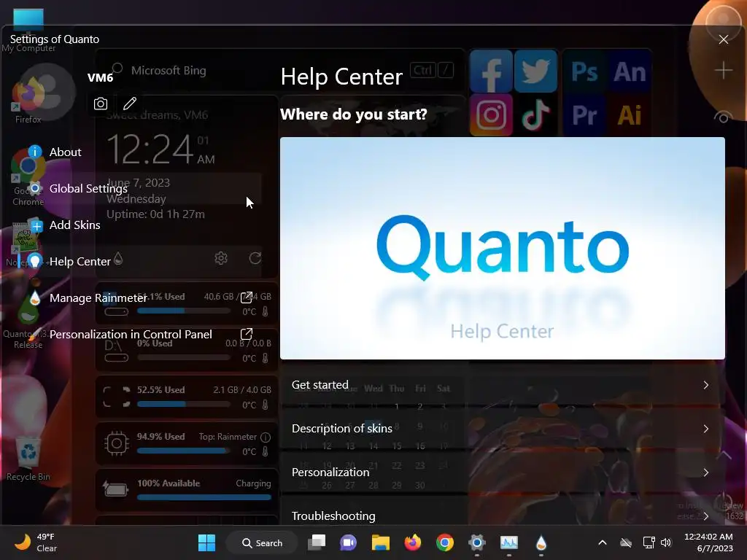Expand the Personalization help section
Screen dimensions: 747x560
(x=502, y=472)
